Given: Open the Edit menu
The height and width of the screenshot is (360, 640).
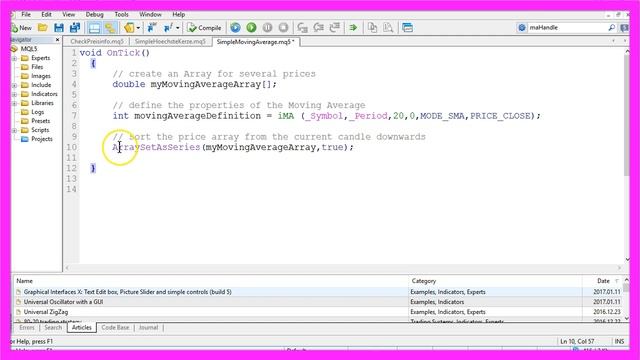Looking at the screenshot, I should tap(46, 14).
